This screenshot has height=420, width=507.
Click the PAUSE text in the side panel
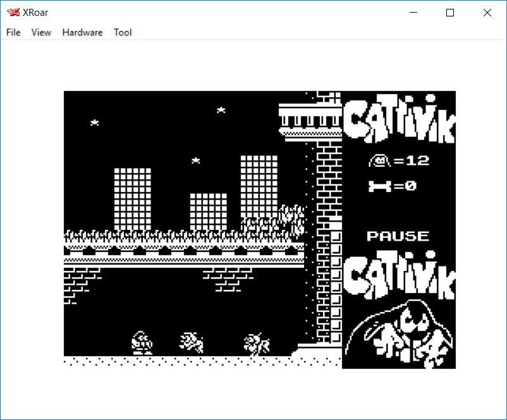(x=398, y=236)
